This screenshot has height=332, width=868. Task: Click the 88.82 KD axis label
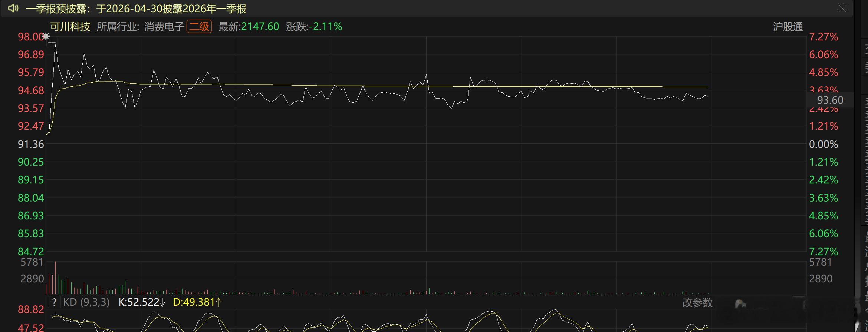(x=31, y=309)
